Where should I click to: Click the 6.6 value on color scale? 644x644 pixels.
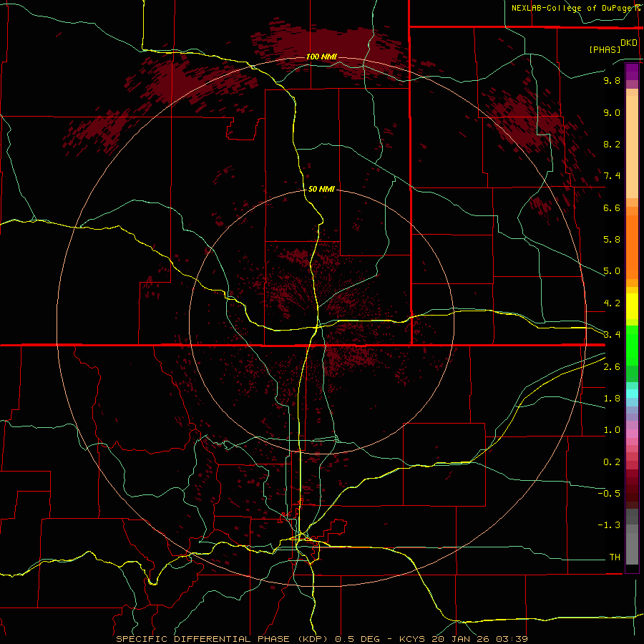(x=612, y=208)
